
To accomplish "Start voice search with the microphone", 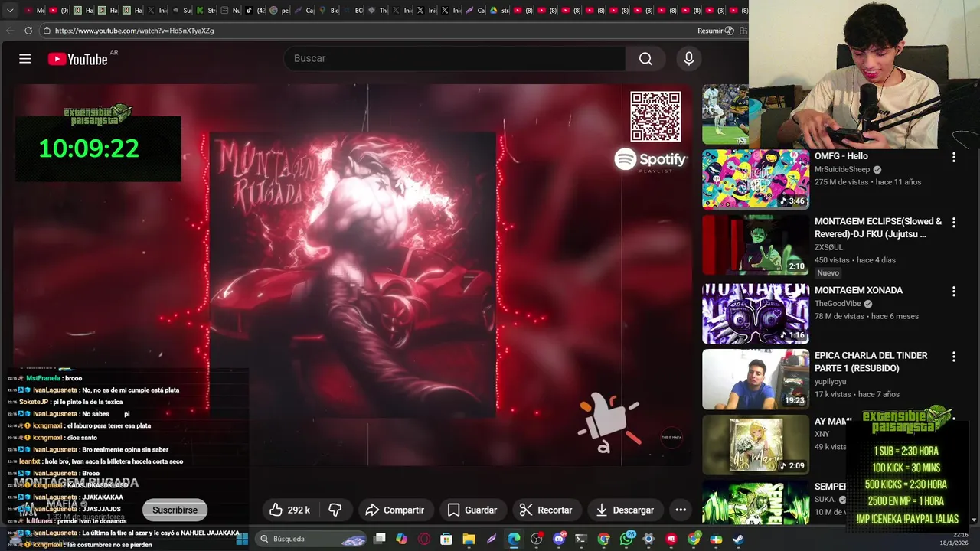I will tap(688, 59).
